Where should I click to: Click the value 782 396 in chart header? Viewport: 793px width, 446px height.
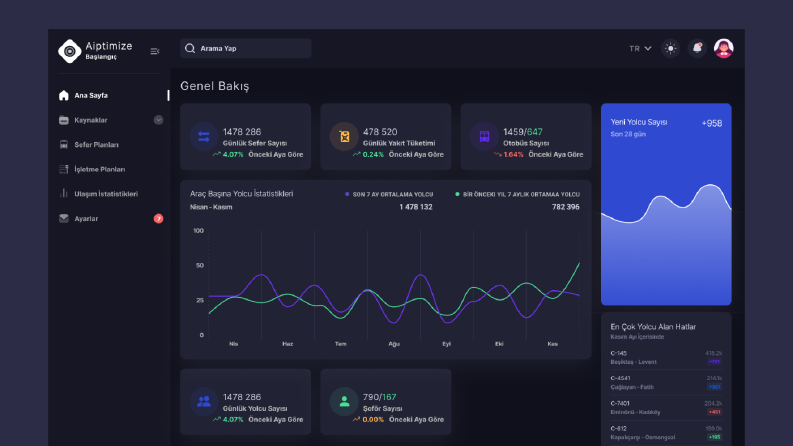point(565,207)
